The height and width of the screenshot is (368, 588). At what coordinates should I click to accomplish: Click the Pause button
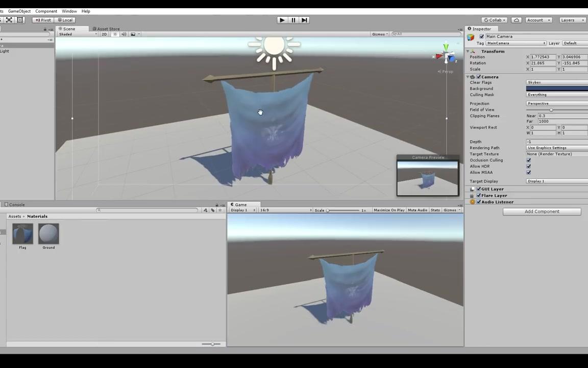(x=293, y=20)
